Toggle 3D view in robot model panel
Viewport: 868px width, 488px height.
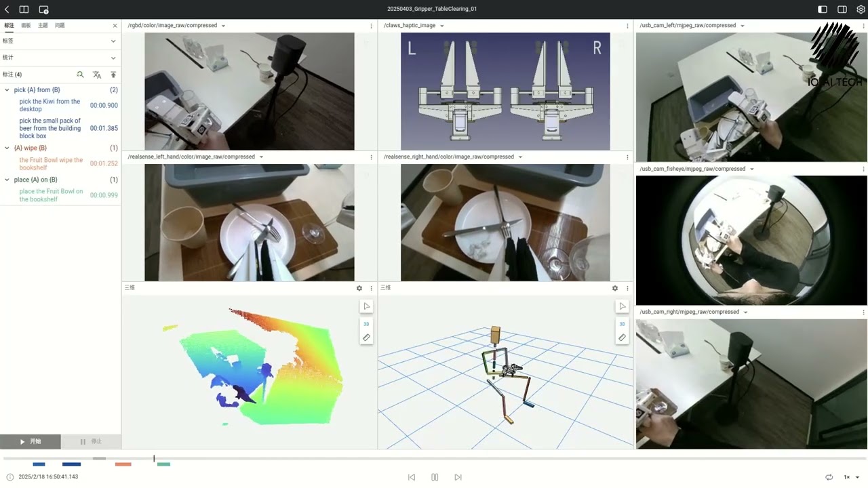(x=622, y=324)
